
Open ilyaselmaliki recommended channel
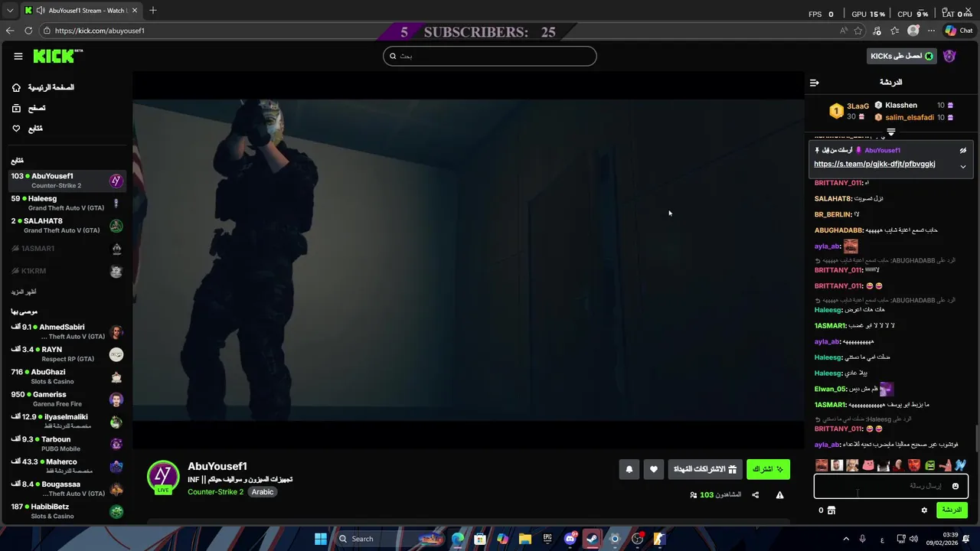pos(67,421)
